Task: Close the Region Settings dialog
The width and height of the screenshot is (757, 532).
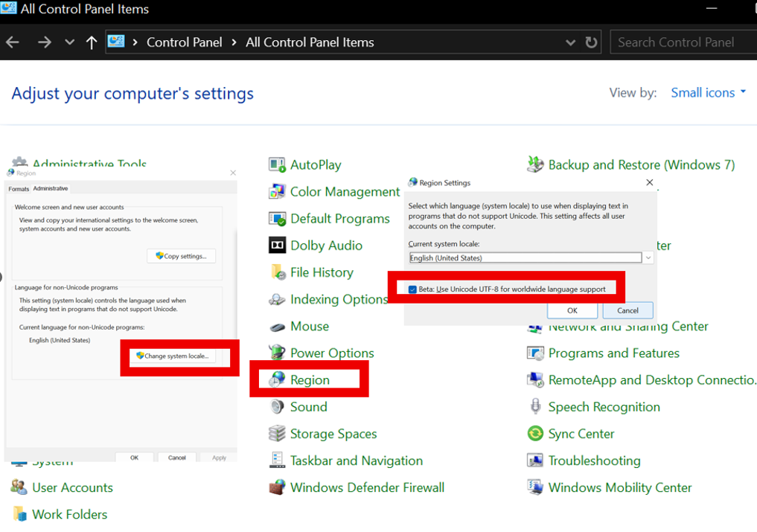Action: [649, 182]
